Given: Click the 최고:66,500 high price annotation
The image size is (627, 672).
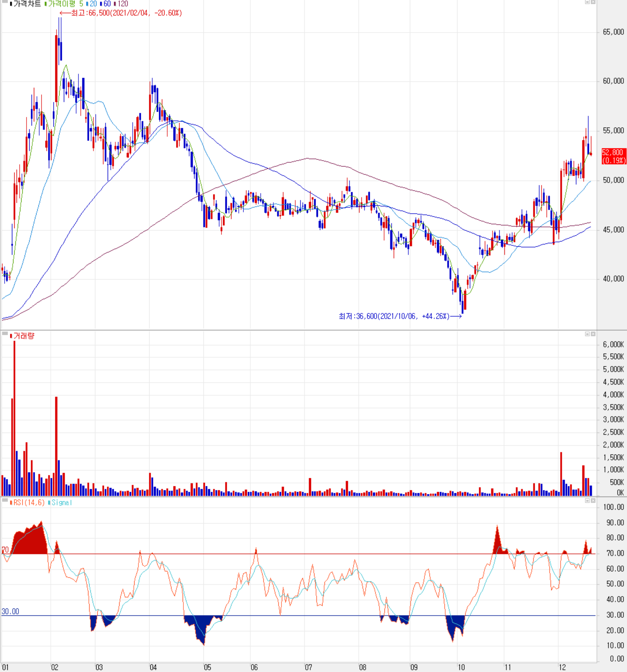Looking at the screenshot, I should (x=121, y=13).
